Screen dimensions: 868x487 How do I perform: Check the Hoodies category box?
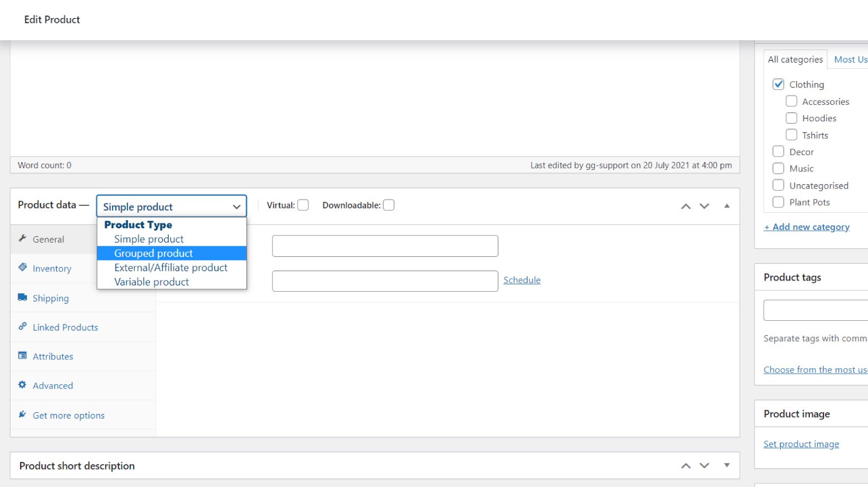(791, 118)
